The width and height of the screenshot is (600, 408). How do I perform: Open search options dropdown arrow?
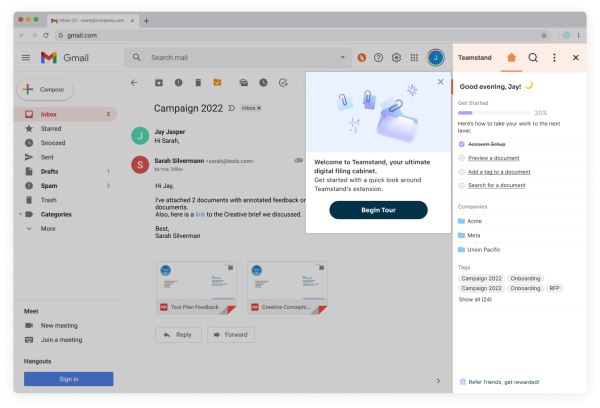(x=342, y=57)
